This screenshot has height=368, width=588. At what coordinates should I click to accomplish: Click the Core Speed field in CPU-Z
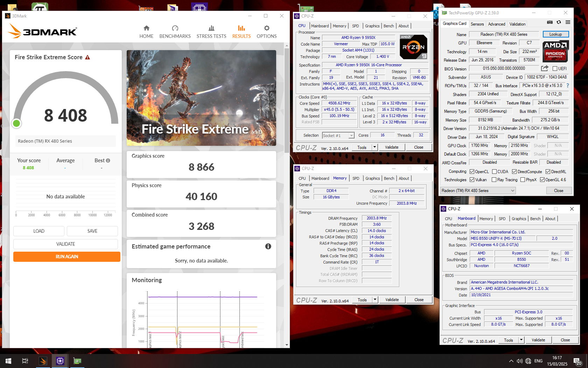click(x=339, y=103)
